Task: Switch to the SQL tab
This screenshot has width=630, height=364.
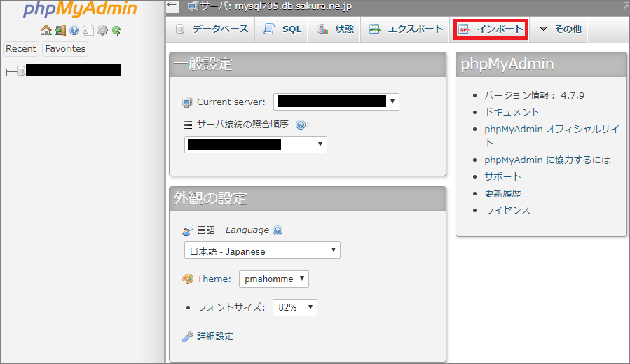Action: click(x=282, y=29)
